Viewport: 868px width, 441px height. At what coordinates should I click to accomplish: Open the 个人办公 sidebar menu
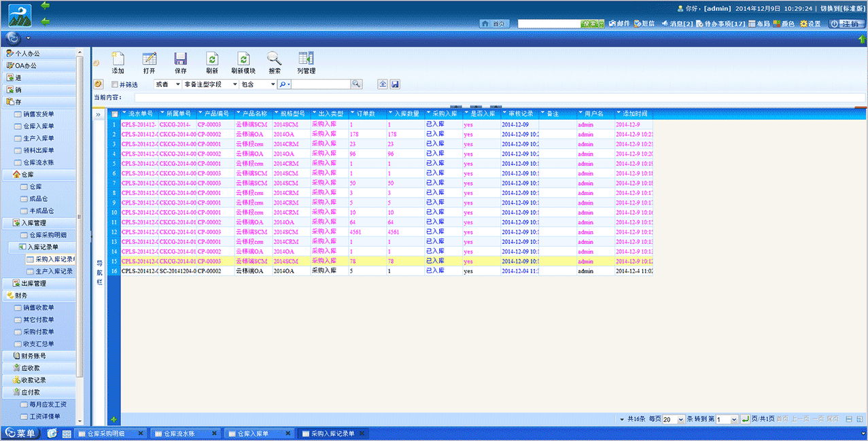[x=40, y=53]
